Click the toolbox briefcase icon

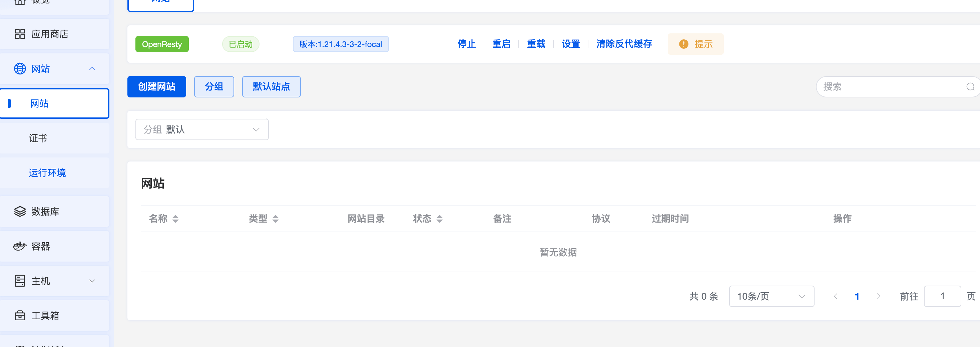pyautogui.click(x=20, y=316)
